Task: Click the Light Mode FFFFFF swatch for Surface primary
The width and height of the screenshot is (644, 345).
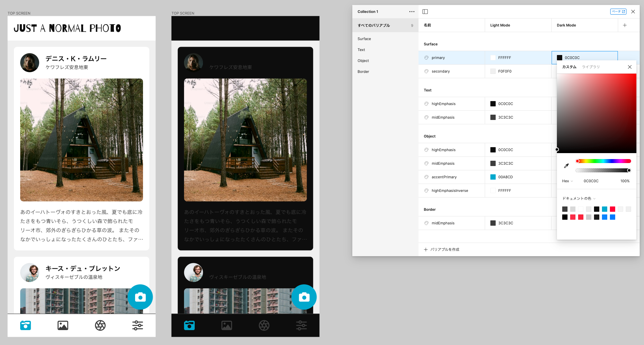Action: [493, 58]
